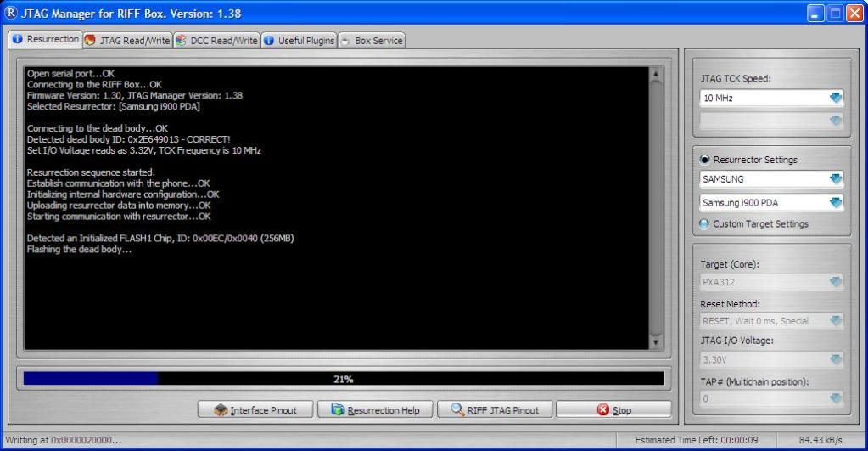Select the Resurrector Settings radio button
Screen dimensions: 868x451
(704, 160)
